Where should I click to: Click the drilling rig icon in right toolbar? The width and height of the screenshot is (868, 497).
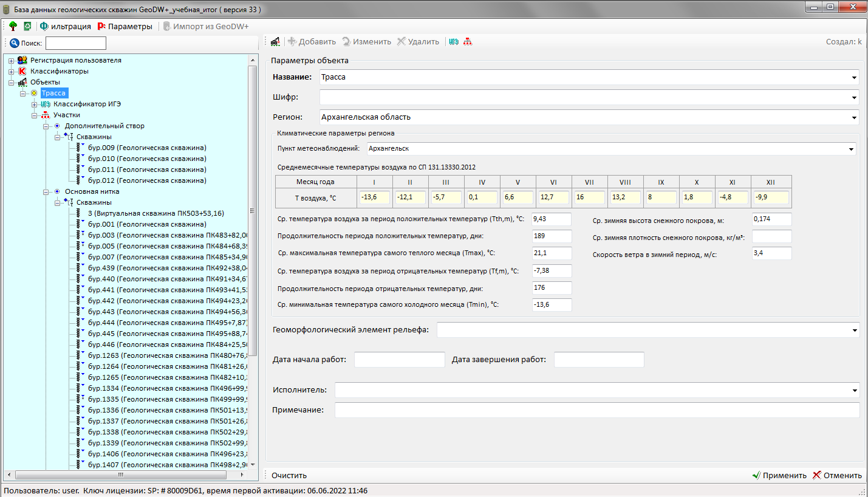[275, 42]
